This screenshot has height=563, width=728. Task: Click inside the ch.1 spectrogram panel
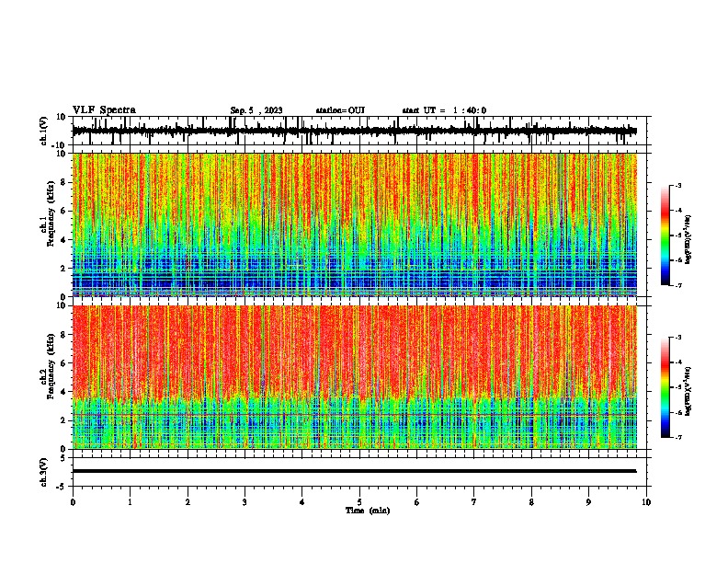click(x=354, y=224)
